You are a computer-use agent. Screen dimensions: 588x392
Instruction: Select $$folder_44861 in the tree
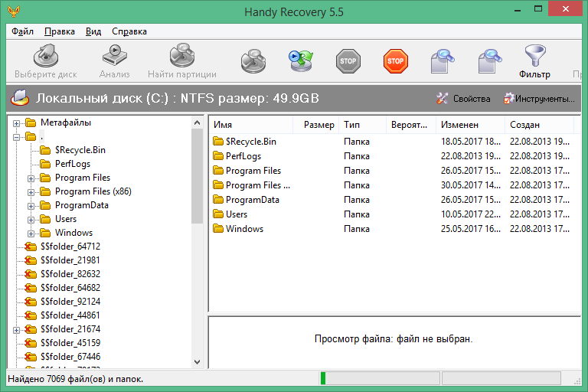(x=70, y=315)
